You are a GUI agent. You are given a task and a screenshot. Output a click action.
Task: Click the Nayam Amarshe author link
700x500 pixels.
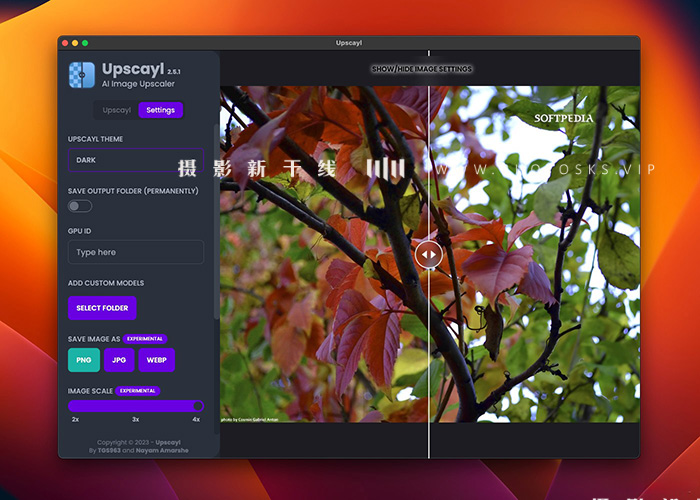pos(162,450)
